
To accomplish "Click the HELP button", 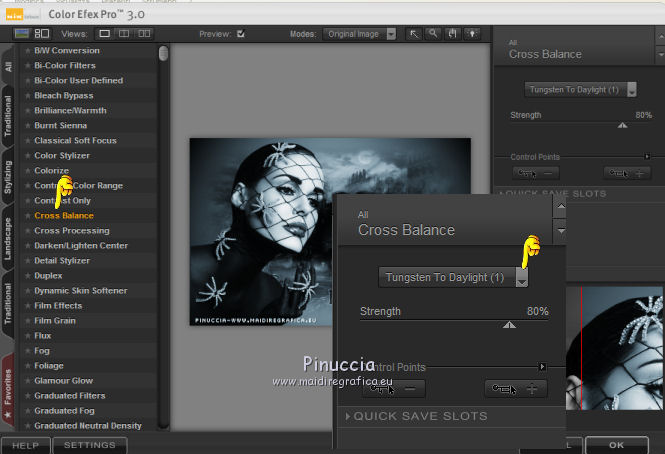I will (x=25, y=445).
